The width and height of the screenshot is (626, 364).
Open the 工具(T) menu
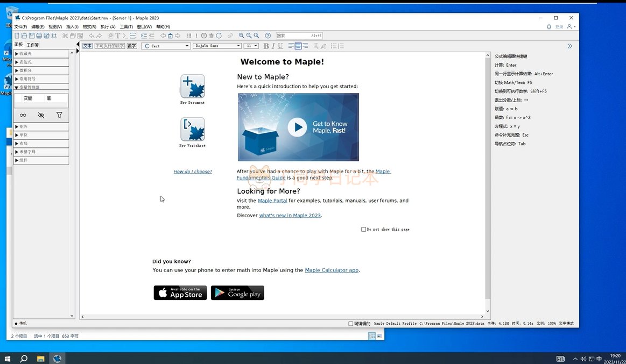pos(126,27)
